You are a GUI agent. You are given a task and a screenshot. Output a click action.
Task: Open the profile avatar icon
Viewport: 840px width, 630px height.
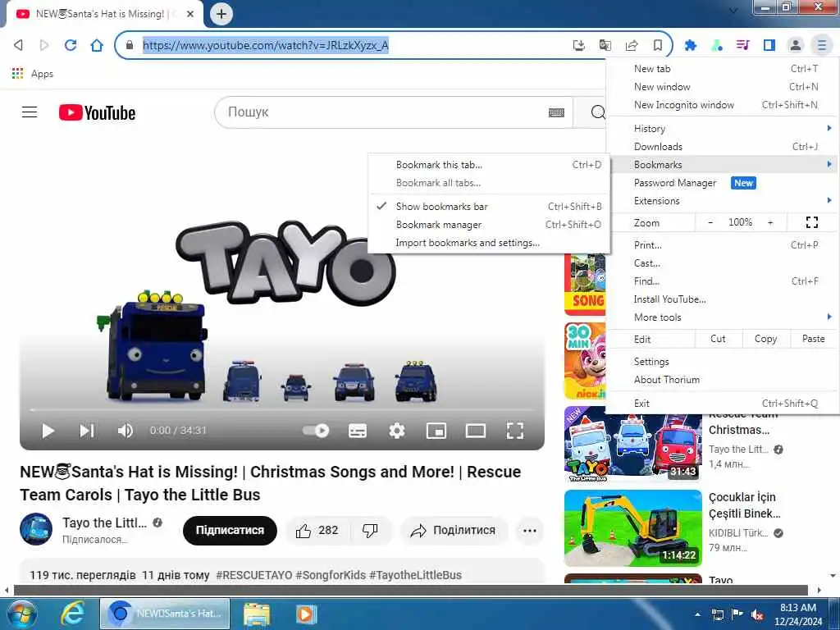[x=796, y=45]
